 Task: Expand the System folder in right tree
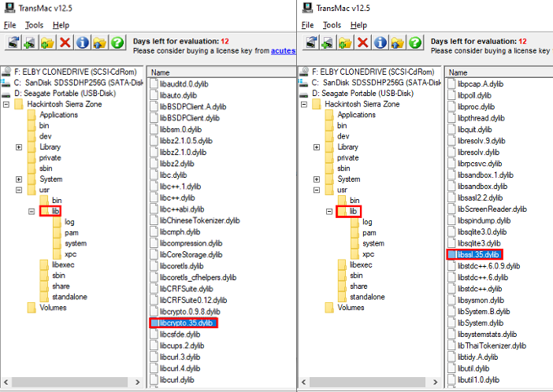(316, 179)
